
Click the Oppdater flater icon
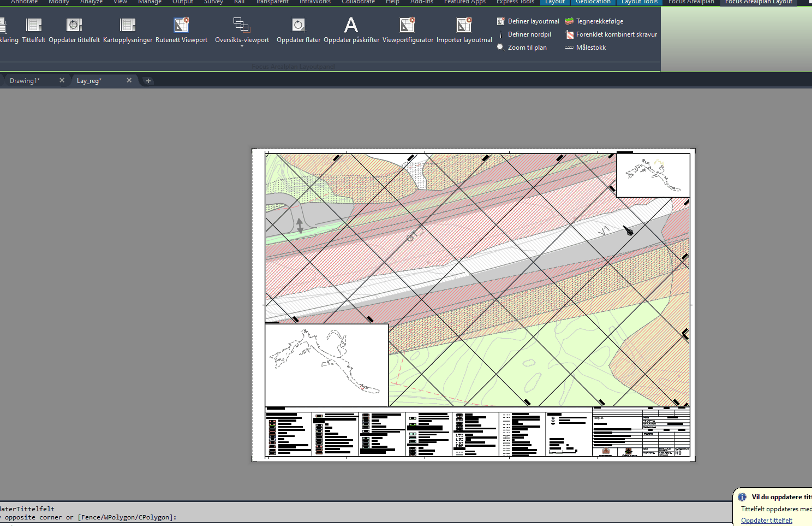coord(298,25)
